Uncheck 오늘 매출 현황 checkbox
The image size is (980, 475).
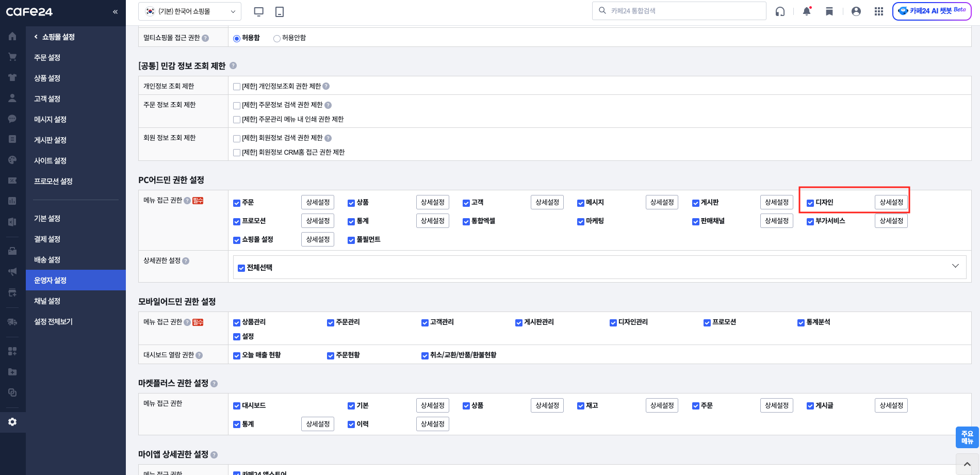point(237,355)
